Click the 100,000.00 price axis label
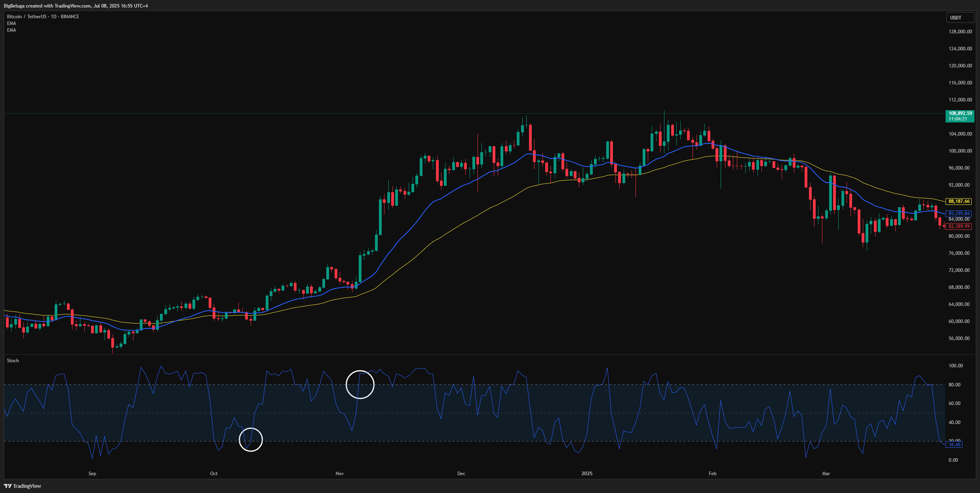The width and height of the screenshot is (980, 493). point(960,151)
